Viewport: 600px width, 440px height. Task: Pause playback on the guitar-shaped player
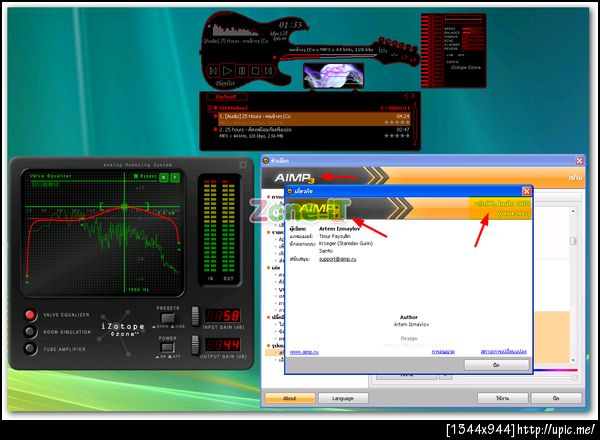click(242, 70)
